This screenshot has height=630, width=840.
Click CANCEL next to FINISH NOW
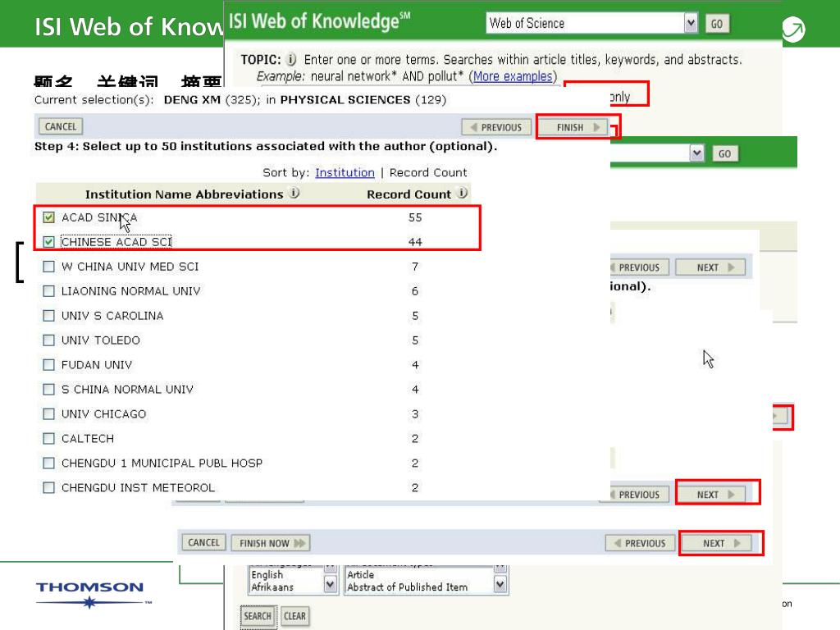[203, 543]
